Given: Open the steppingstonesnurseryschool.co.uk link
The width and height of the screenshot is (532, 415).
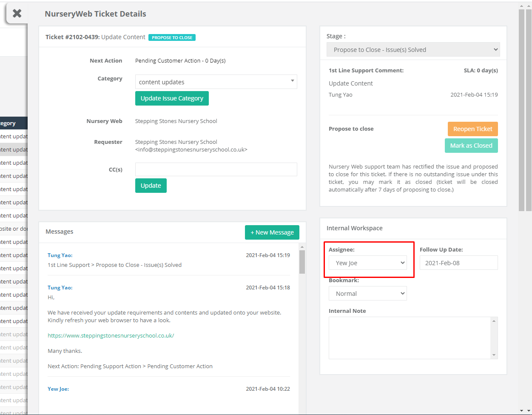Looking at the screenshot, I should pos(111,335).
